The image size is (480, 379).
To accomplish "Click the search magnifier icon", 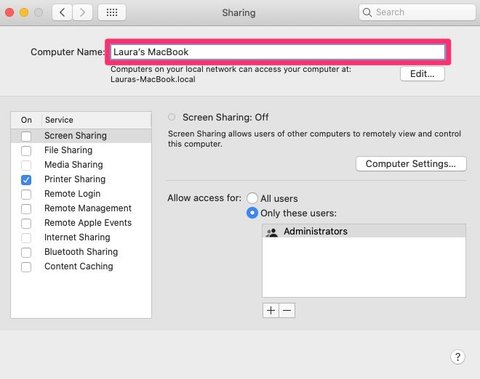I will point(367,13).
